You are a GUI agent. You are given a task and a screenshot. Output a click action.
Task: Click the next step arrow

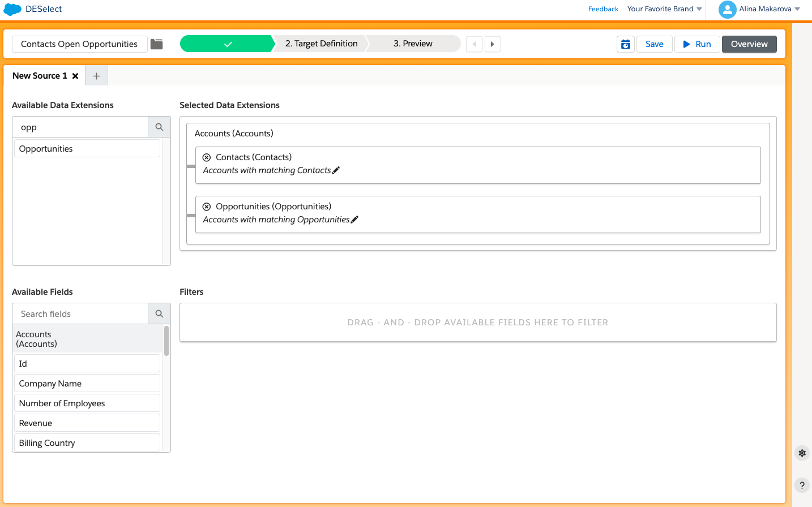click(x=493, y=44)
